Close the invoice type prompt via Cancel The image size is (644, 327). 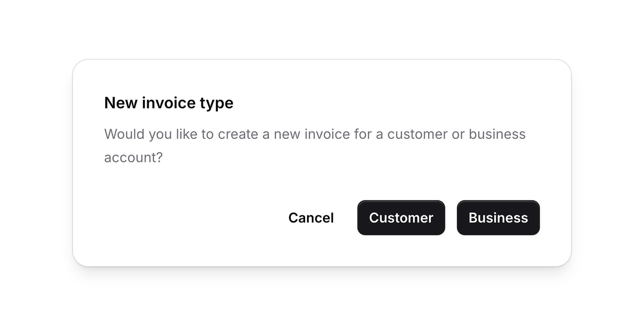tap(311, 218)
